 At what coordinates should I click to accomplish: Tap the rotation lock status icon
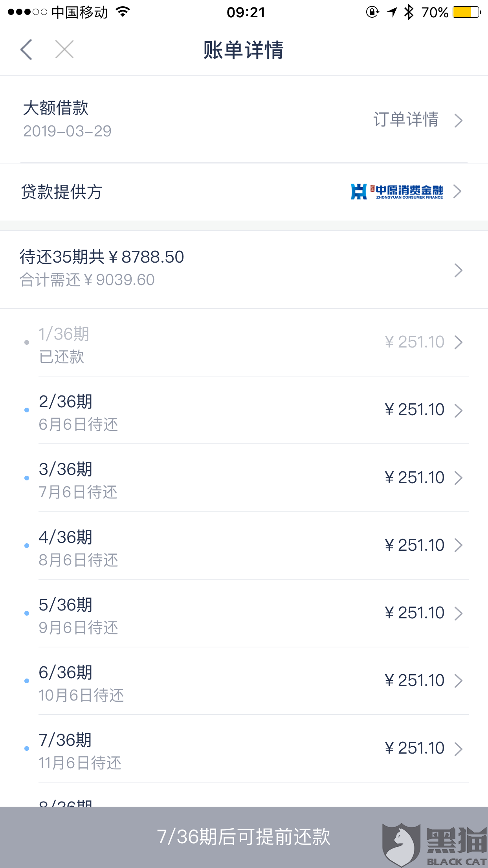tap(372, 12)
